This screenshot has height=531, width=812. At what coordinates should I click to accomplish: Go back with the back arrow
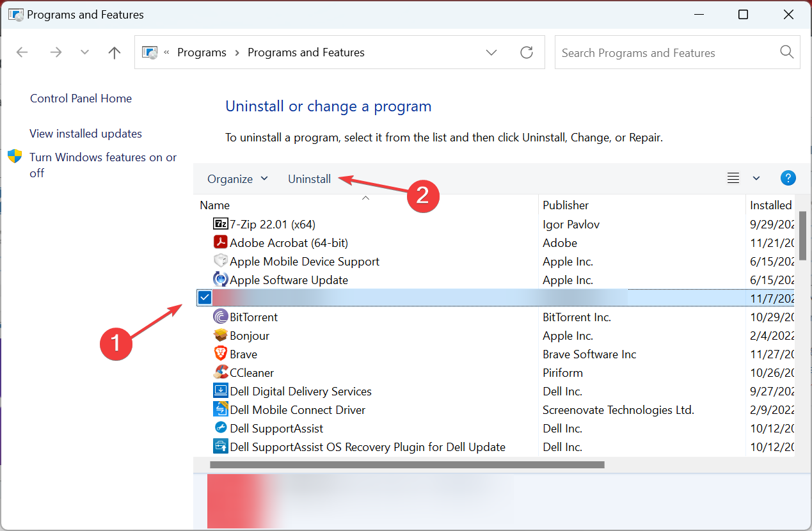tap(22, 52)
